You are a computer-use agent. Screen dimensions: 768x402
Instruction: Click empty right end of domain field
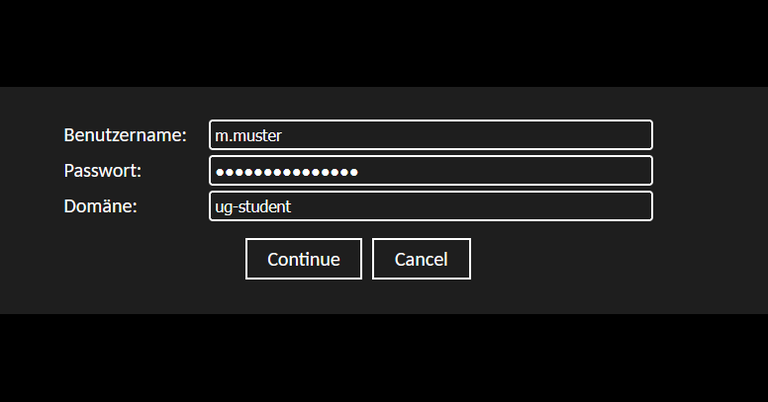(600, 206)
